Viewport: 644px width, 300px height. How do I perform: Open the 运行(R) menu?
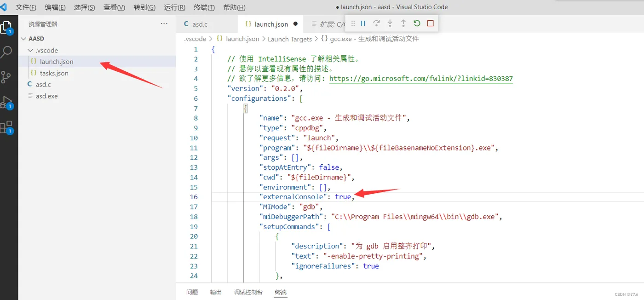pos(175,7)
